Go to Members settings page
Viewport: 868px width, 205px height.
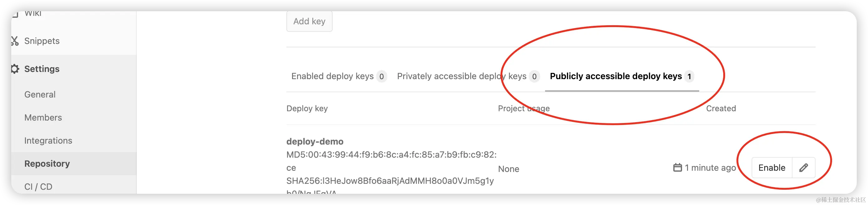click(43, 117)
